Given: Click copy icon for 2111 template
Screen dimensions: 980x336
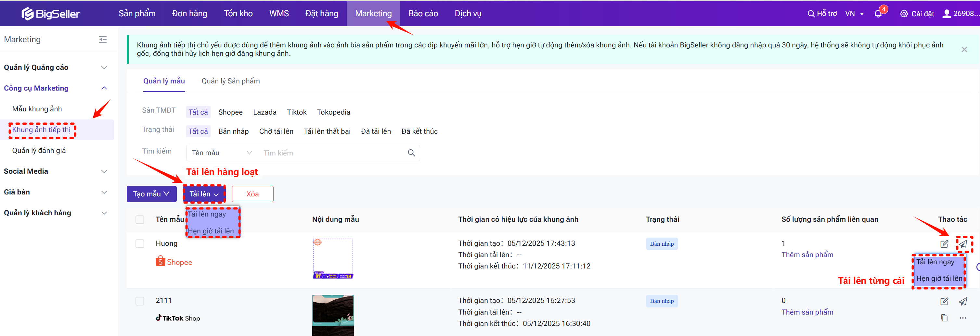Looking at the screenshot, I should [944, 318].
